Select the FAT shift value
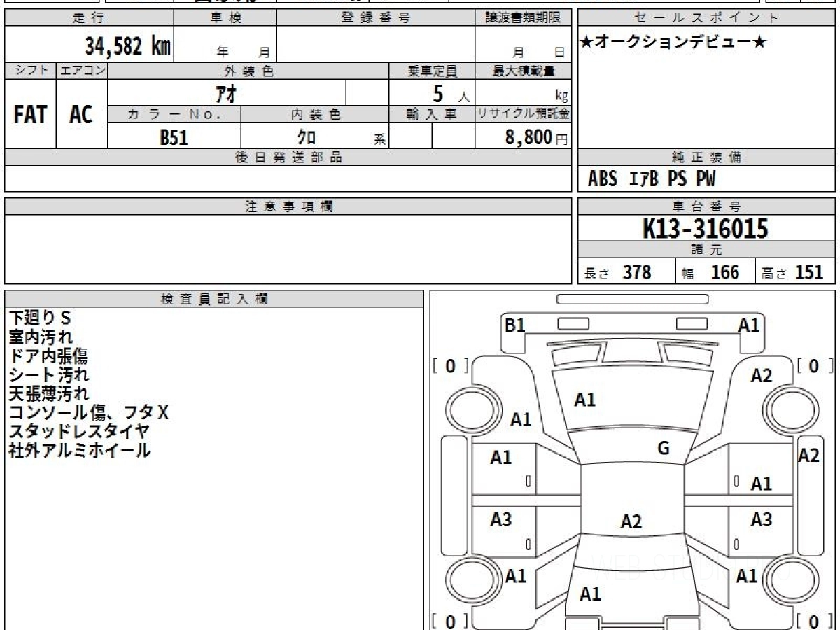 click(x=30, y=114)
